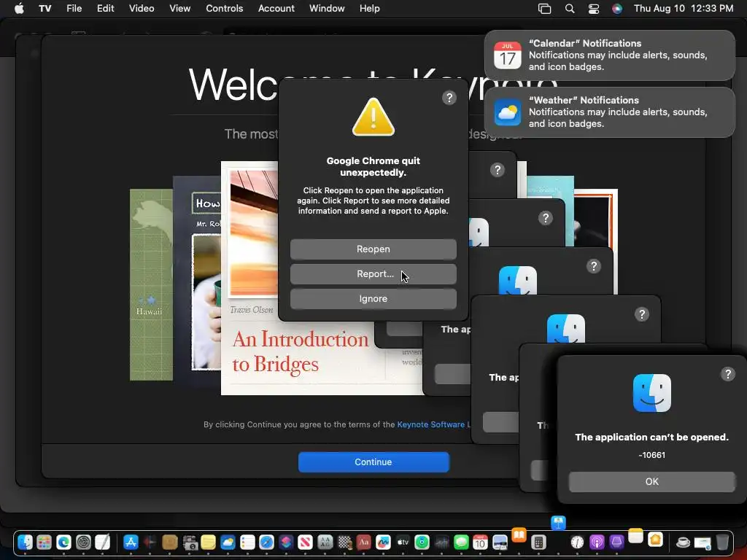Open Dictionary from the Dock
Viewport: 747px width, 560px height.
click(x=364, y=542)
